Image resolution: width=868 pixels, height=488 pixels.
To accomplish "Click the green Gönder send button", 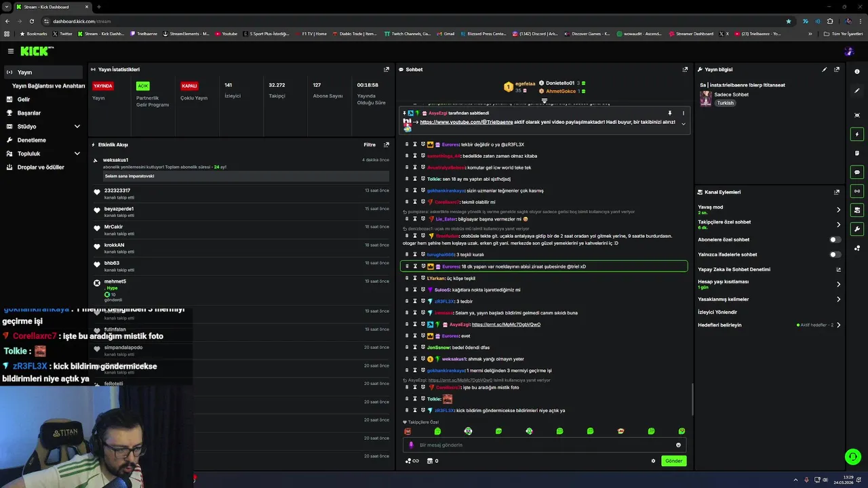I will pyautogui.click(x=673, y=461).
